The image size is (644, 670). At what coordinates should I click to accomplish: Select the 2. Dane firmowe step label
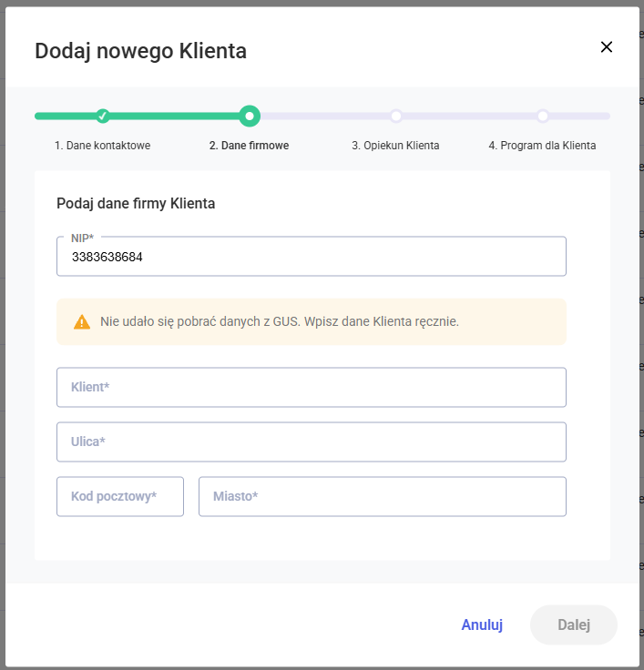[x=249, y=146]
